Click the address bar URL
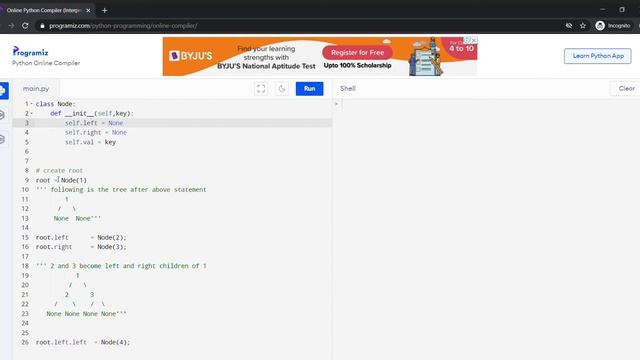The width and height of the screenshot is (640, 360). point(123,26)
